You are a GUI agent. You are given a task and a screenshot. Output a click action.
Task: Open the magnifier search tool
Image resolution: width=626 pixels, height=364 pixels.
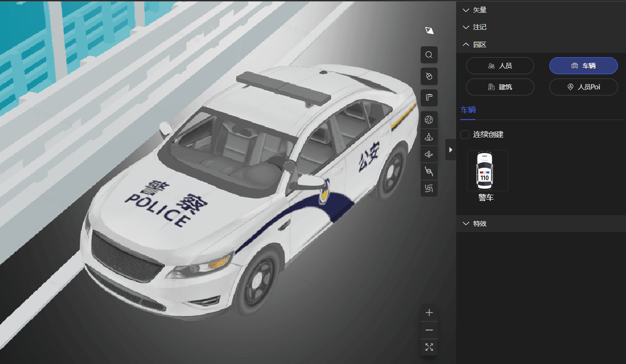click(x=429, y=55)
